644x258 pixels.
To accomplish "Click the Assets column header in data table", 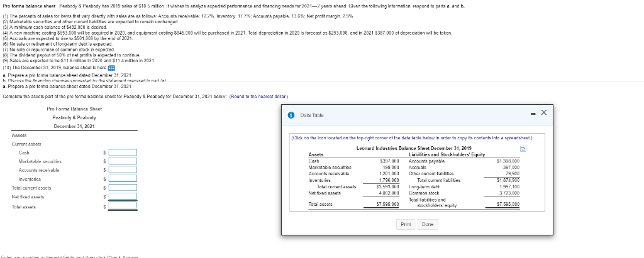I will click(316, 154).
